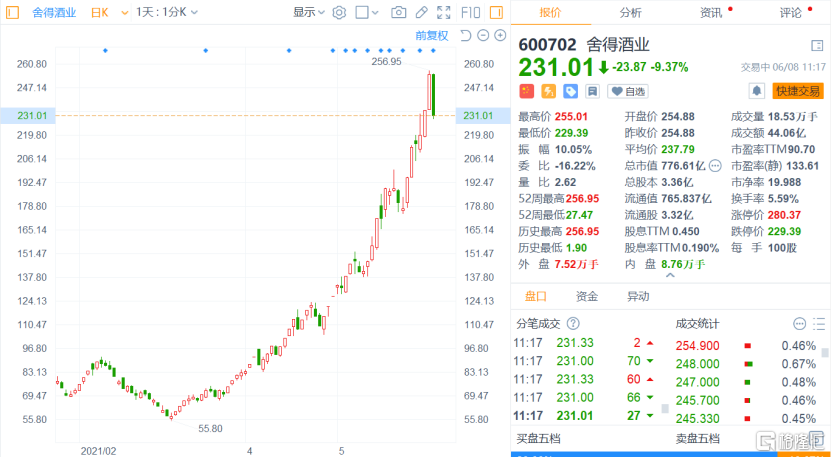Image resolution: width=831 pixels, height=458 pixels.
Task: Click the 254.900 price row
Action: pos(746,346)
